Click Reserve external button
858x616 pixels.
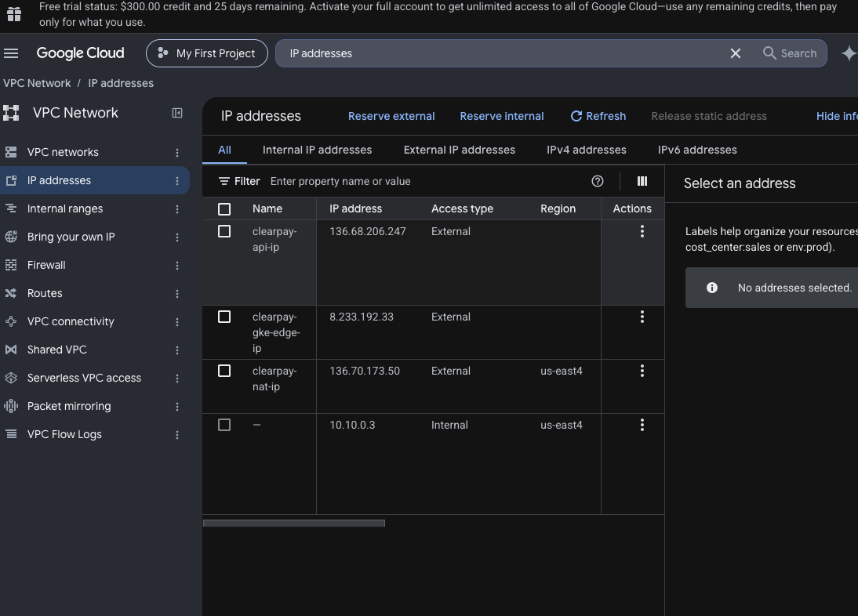pos(391,116)
